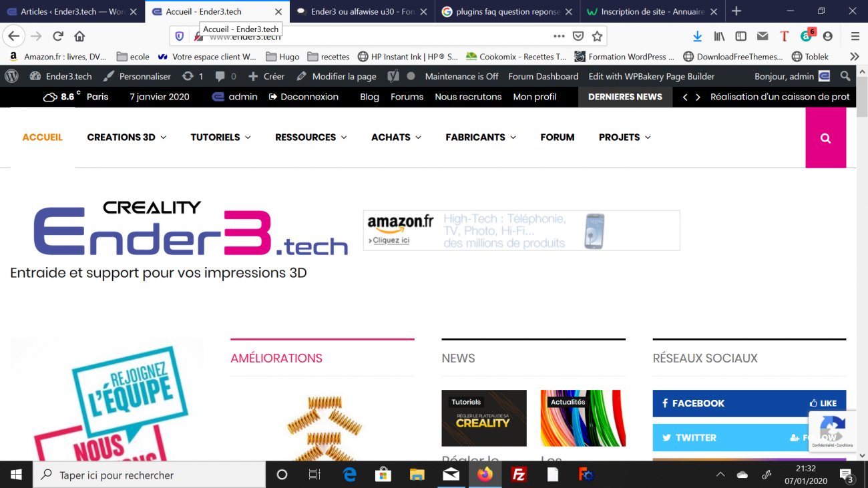The height and width of the screenshot is (488, 868).
Task: Open Nous recrutons link
Action: point(468,97)
